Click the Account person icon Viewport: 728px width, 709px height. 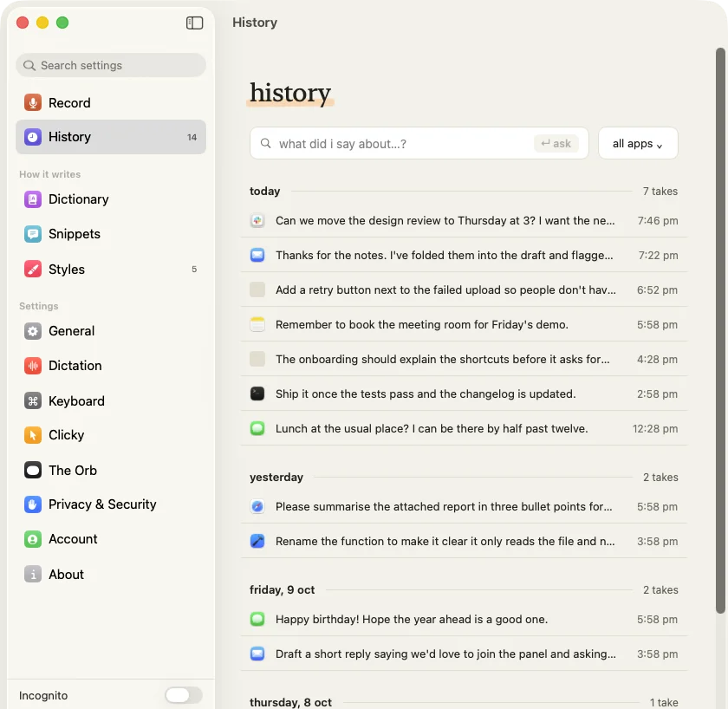33,539
